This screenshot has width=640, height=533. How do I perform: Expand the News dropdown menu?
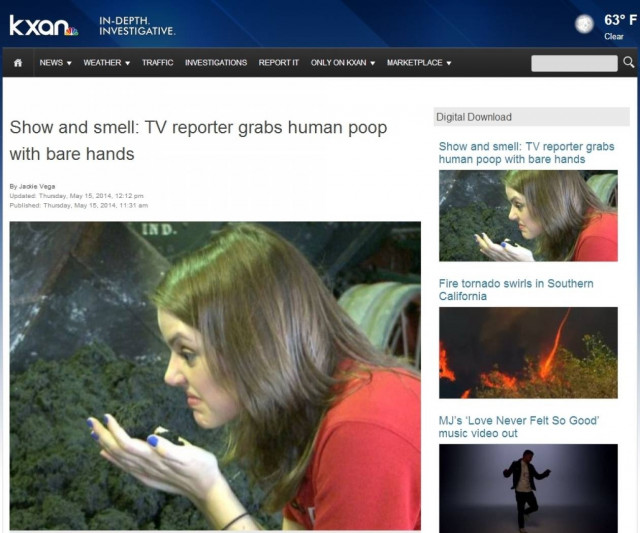(x=56, y=63)
